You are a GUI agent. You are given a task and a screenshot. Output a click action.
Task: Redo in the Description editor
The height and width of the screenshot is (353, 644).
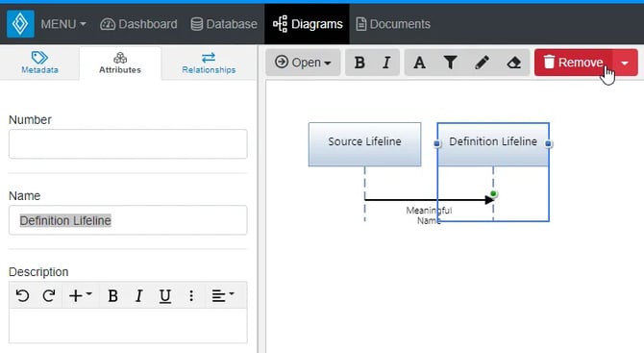(x=49, y=295)
